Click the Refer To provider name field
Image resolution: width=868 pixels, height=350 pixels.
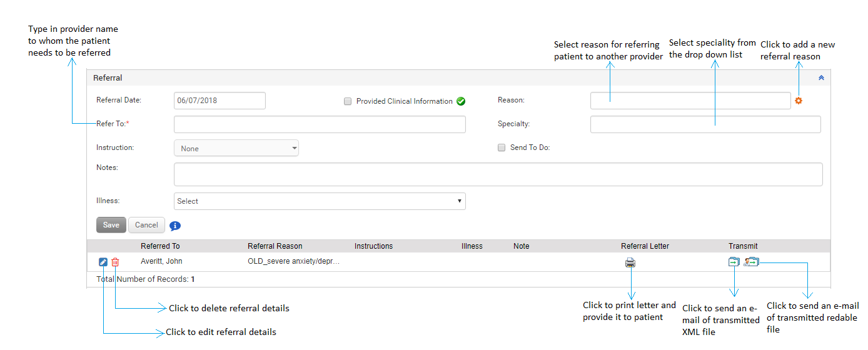(320, 124)
